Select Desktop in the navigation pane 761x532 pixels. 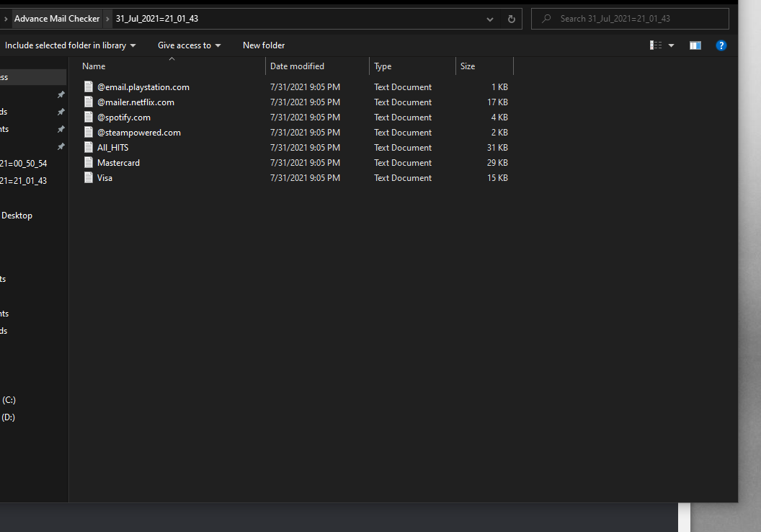(17, 216)
